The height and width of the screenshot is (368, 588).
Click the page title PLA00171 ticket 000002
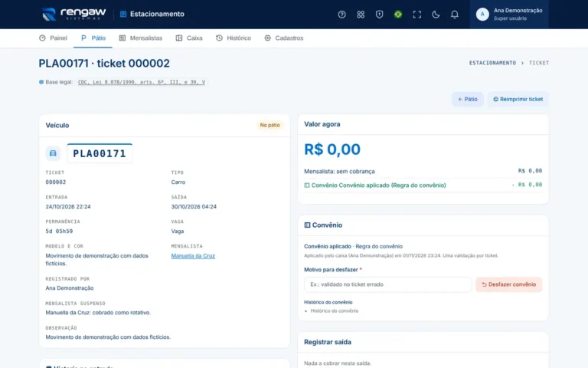coord(104,63)
